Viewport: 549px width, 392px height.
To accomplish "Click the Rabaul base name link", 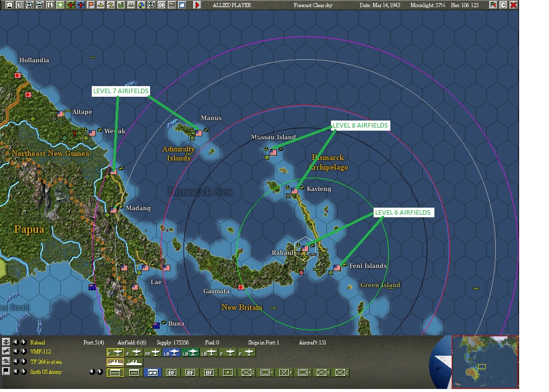I will click(38, 342).
